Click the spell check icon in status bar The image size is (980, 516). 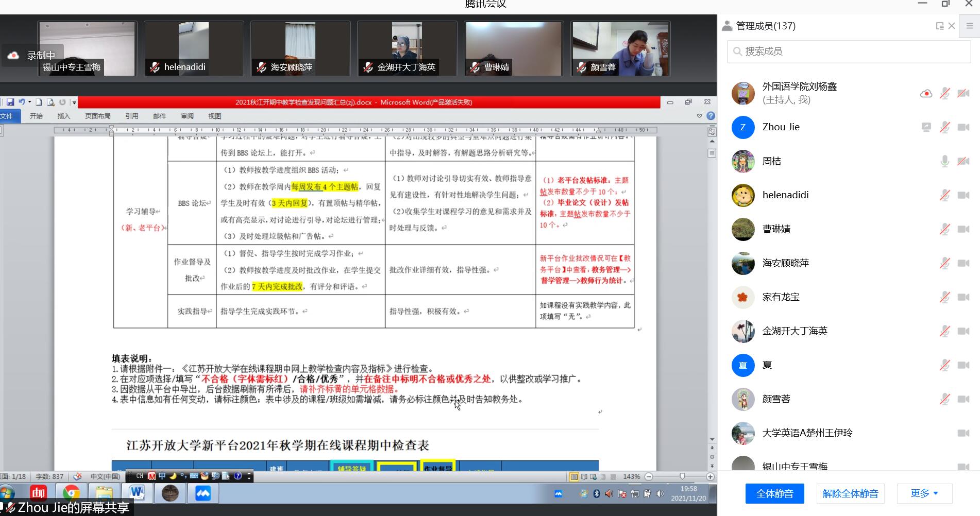pyautogui.click(x=77, y=477)
